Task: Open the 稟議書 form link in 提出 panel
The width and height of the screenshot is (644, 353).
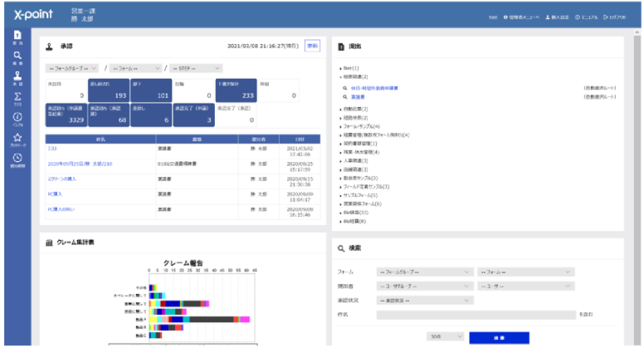Action: point(358,97)
